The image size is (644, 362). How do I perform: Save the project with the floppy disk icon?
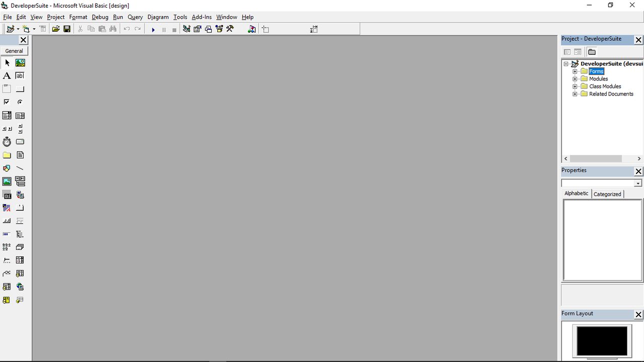[67, 29]
